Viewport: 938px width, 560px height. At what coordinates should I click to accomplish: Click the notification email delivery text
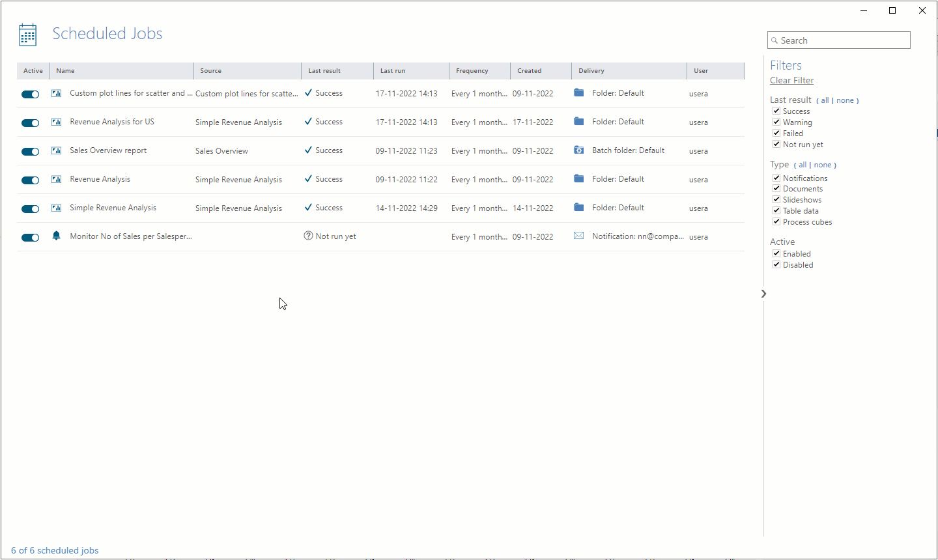[638, 236]
